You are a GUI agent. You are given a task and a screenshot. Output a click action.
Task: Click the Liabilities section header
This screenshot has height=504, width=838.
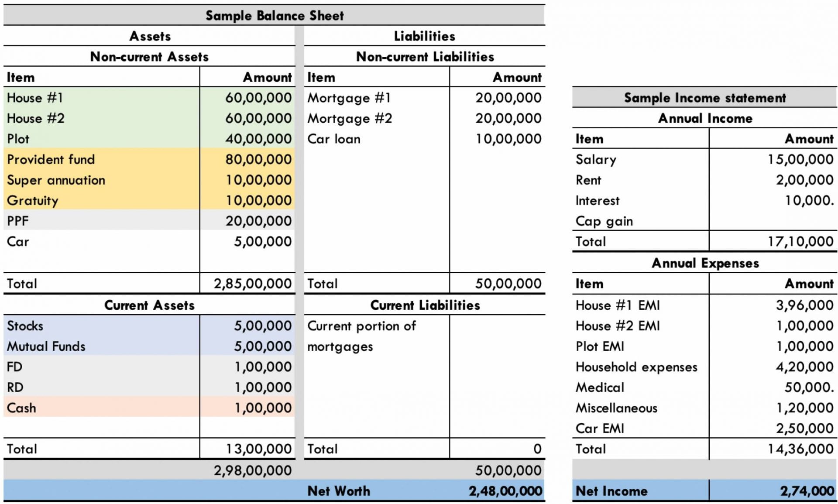[x=424, y=36]
